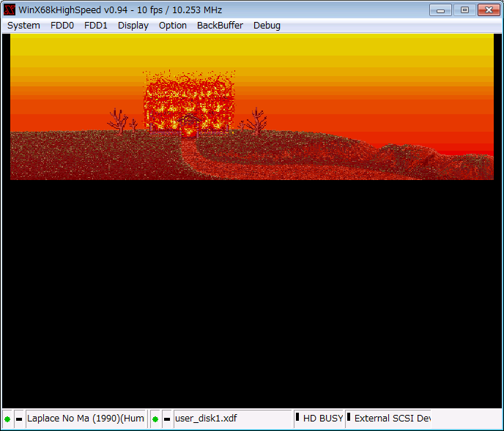Screen dimensions: 504x431
Task: Close the WinX68kHighSpeed window
Action: (x=489, y=10)
